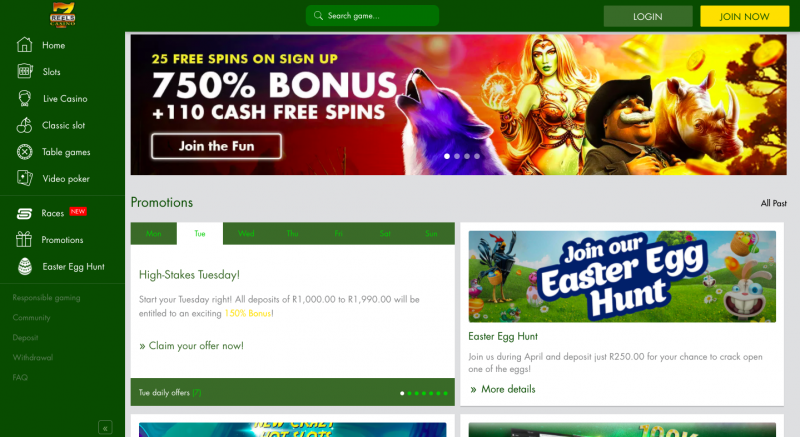Collapse the sidebar with the double-chevron button
Image resolution: width=800 pixels, height=437 pixels.
105,427
